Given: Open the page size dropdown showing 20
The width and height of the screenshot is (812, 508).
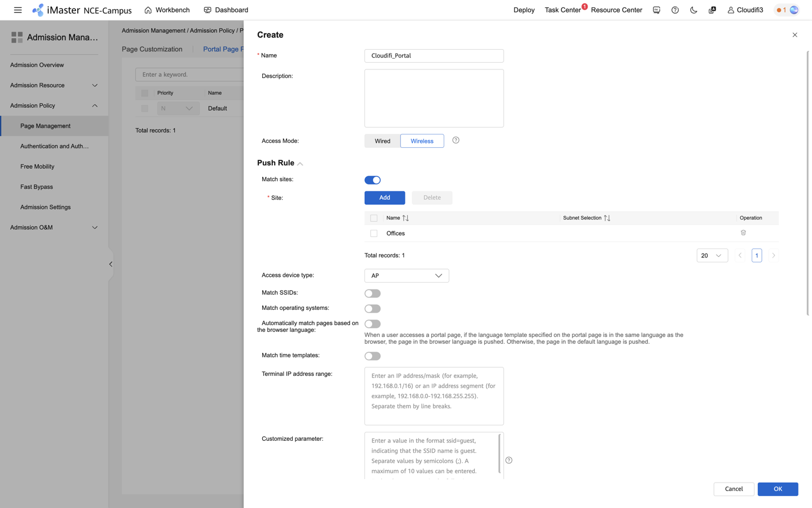Looking at the screenshot, I should coord(712,255).
